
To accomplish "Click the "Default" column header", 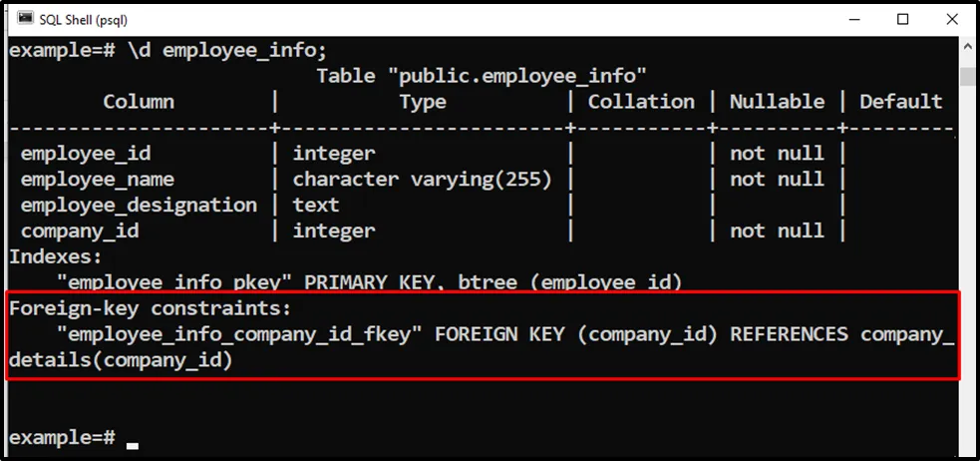I will click(x=900, y=102).
